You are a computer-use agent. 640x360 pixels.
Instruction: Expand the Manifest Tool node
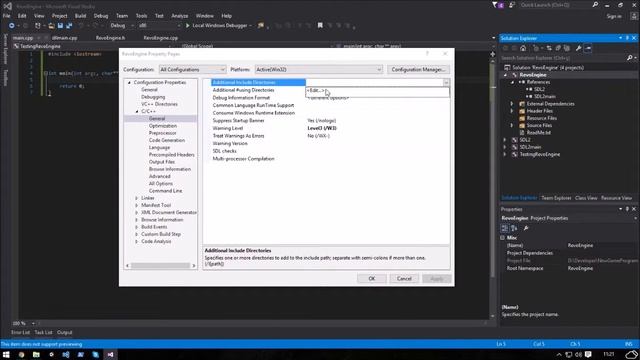136,205
